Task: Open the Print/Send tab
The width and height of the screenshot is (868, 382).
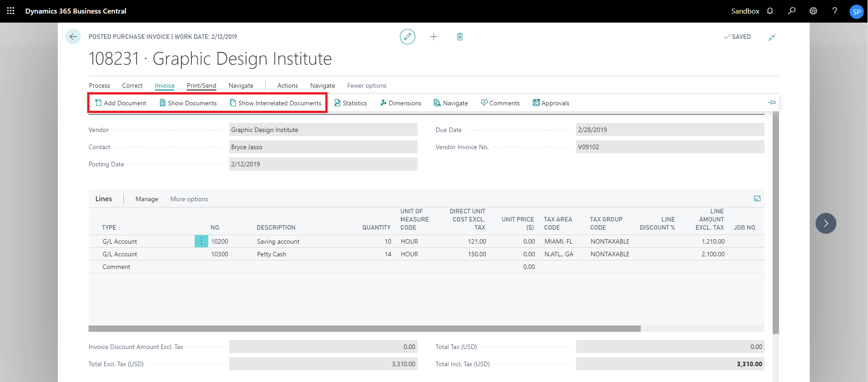Action: (x=202, y=85)
